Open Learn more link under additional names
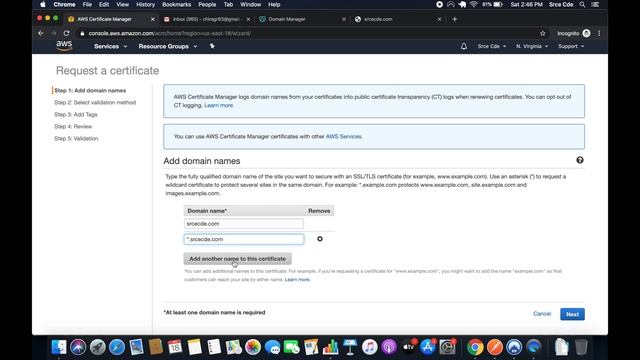This screenshot has width=640, height=360. point(297,280)
